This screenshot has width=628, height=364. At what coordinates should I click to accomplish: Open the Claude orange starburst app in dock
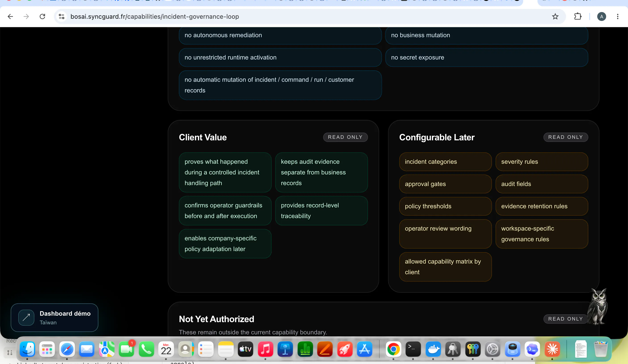[x=552, y=349]
